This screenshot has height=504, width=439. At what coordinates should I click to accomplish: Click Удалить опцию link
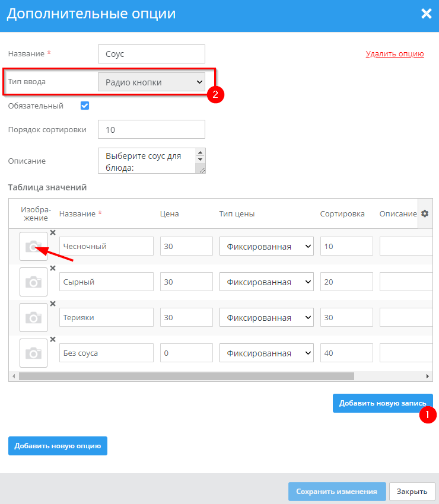click(x=395, y=54)
